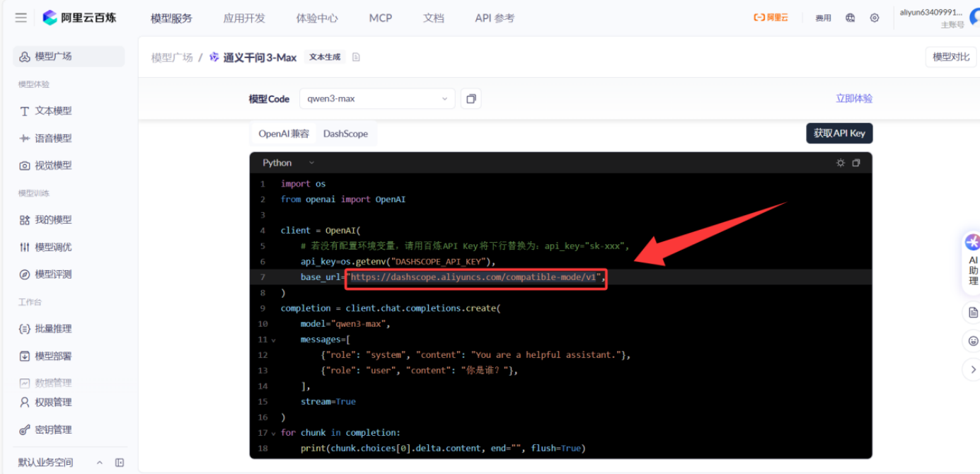Click the 费用 header link
This screenshot has height=474, width=980.
(823, 18)
